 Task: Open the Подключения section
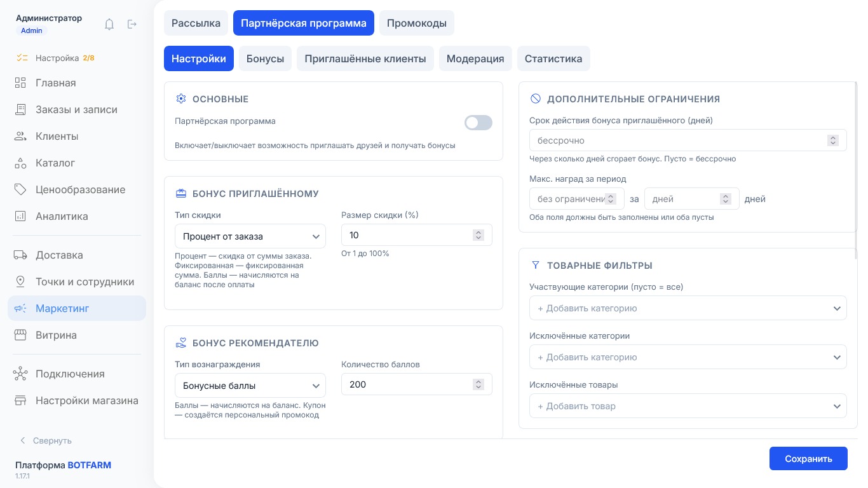coord(77,374)
